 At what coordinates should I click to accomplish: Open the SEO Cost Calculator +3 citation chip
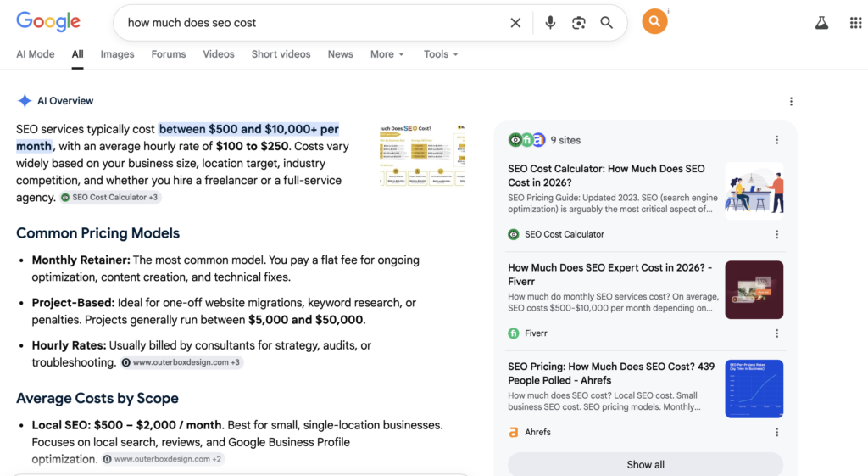[x=110, y=197]
